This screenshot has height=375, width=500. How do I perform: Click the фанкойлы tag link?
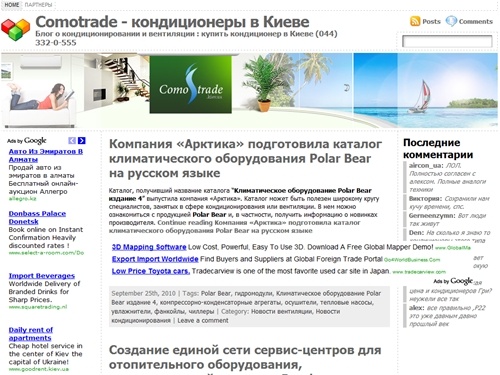coord(170,311)
